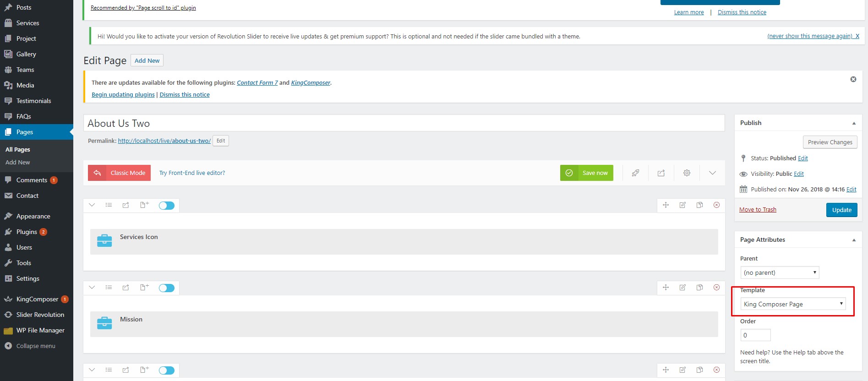Viewport: 868px width, 381px height.
Task: Click the settings gear icon in KingComposer toolbar
Action: [687, 173]
